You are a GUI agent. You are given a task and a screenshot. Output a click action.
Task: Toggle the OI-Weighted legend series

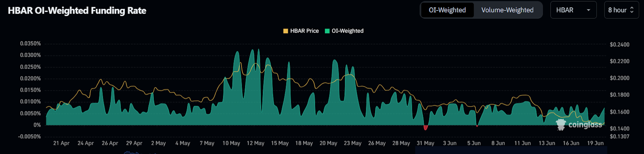point(344,31)
